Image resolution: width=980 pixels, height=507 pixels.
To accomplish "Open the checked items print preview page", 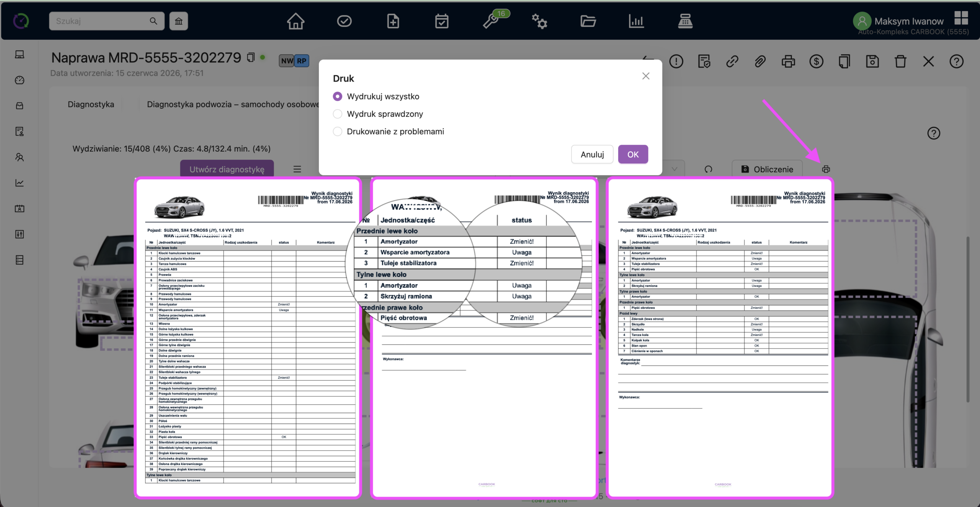I will tap(720, 338).
